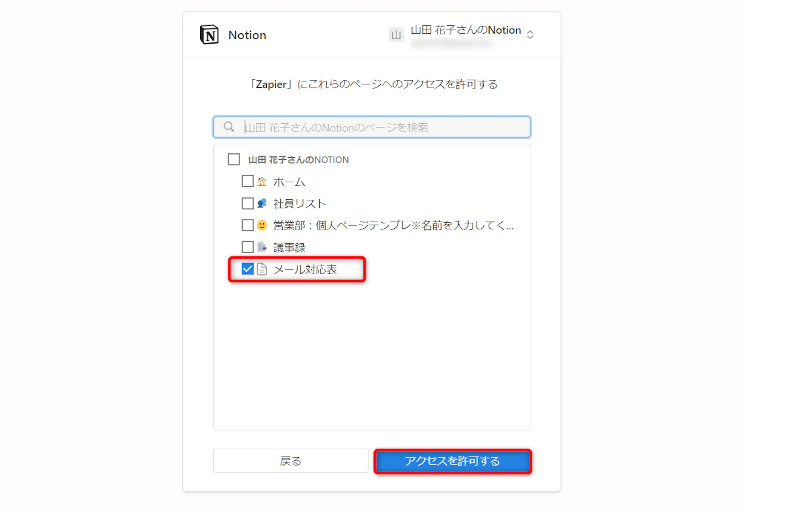The image size is (812, 512).
Task: Click the 山 workspace avatar icon
Action: (396, 35)
